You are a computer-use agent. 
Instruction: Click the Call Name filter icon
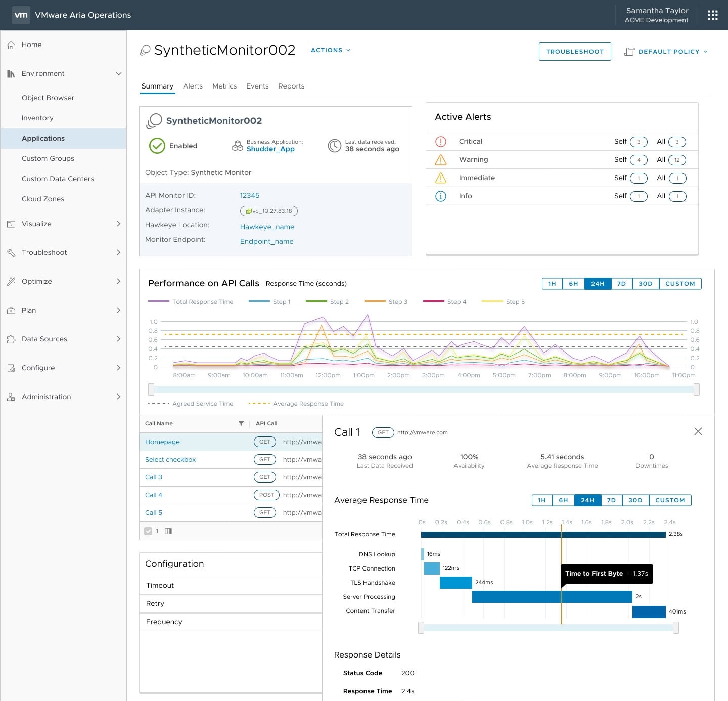[241, 424]
